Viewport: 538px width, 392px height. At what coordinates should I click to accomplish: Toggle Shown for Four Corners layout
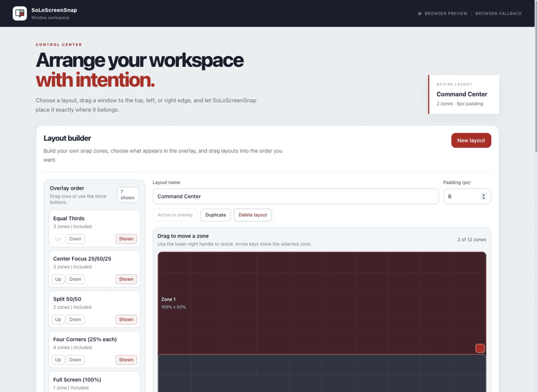tap(126, 360)
